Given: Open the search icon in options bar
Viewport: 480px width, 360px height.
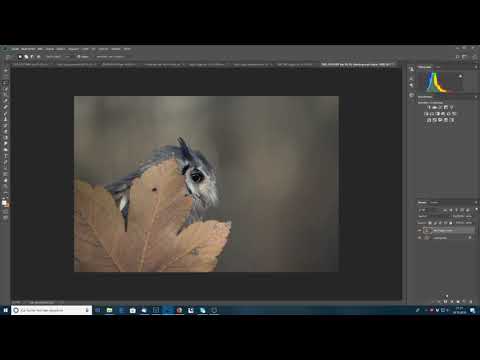Looking at the screenshot, I should click(x=458, y=57).
